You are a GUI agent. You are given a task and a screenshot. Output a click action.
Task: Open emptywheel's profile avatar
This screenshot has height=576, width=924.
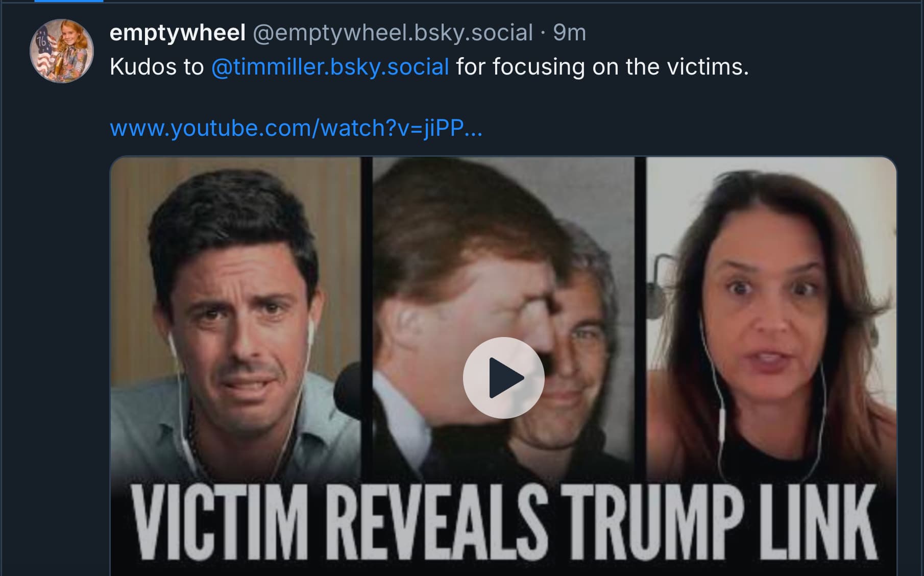click(62, 51)
